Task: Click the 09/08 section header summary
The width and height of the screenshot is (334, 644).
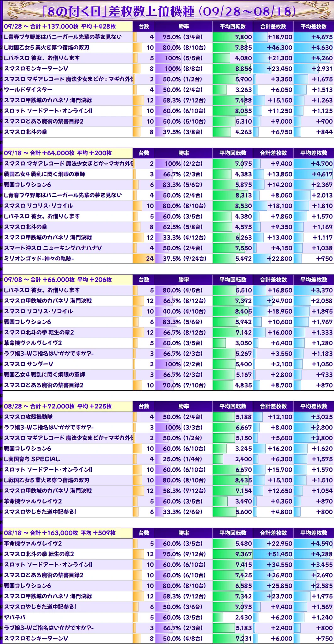Action: 68,280
